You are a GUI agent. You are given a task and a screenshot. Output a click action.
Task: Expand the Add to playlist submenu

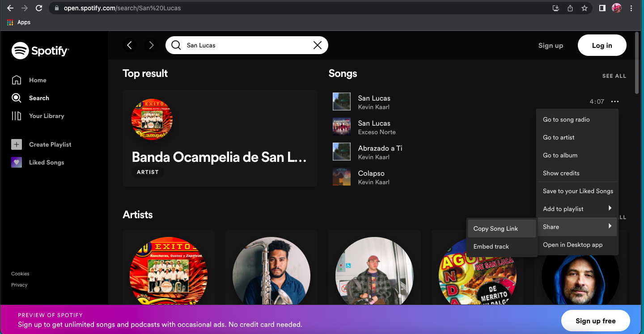pos(577,209)
